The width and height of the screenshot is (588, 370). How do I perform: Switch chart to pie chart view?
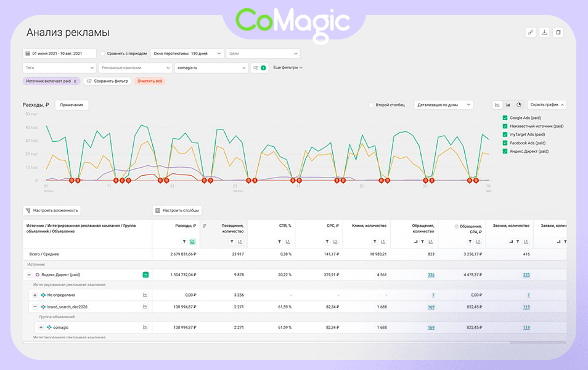click(x=519, y=105)
